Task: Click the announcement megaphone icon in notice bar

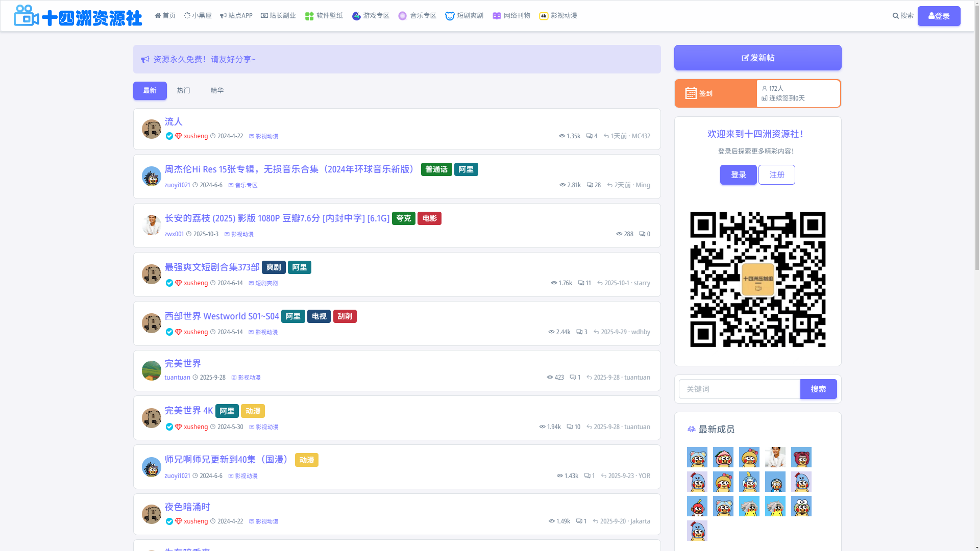Action: 145,59
